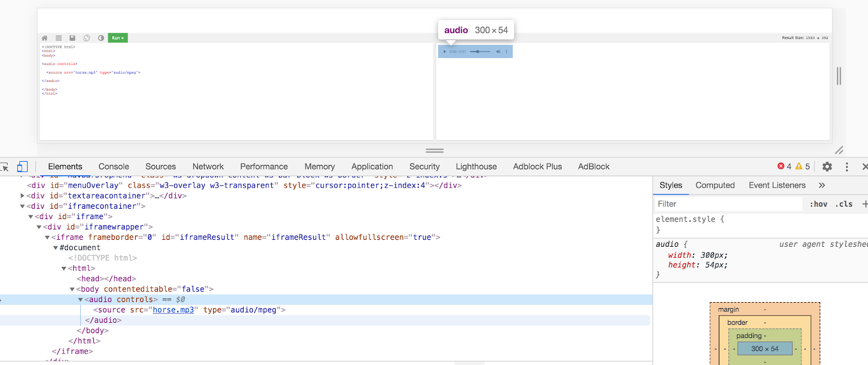Focus the styles Filter input

(728, 204)
